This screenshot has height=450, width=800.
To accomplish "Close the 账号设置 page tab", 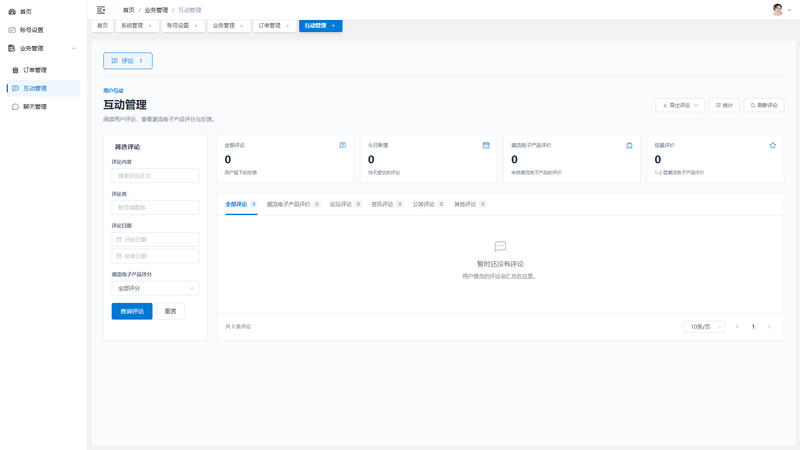I will 196,26.
